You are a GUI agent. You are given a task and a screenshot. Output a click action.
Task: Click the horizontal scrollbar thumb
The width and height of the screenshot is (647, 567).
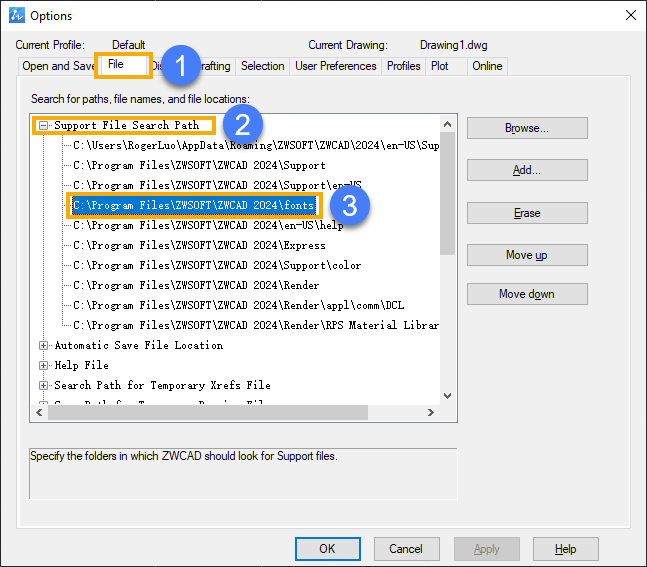208,413
